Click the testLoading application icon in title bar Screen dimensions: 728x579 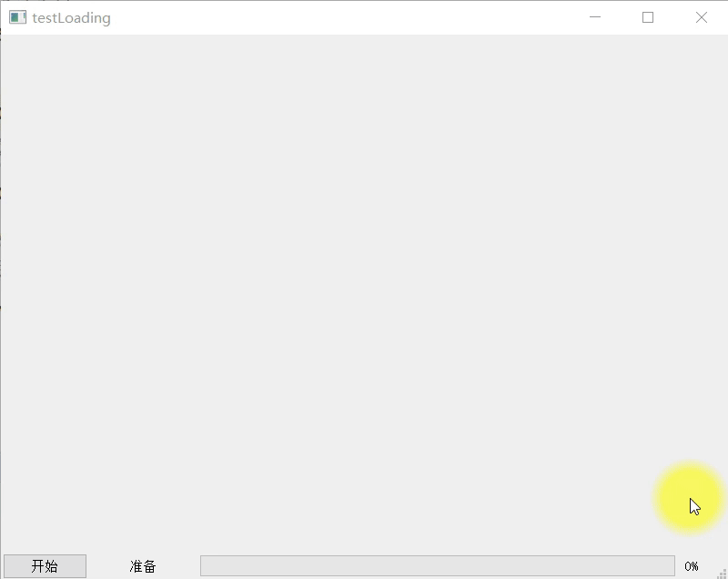(x=16, y=16)
